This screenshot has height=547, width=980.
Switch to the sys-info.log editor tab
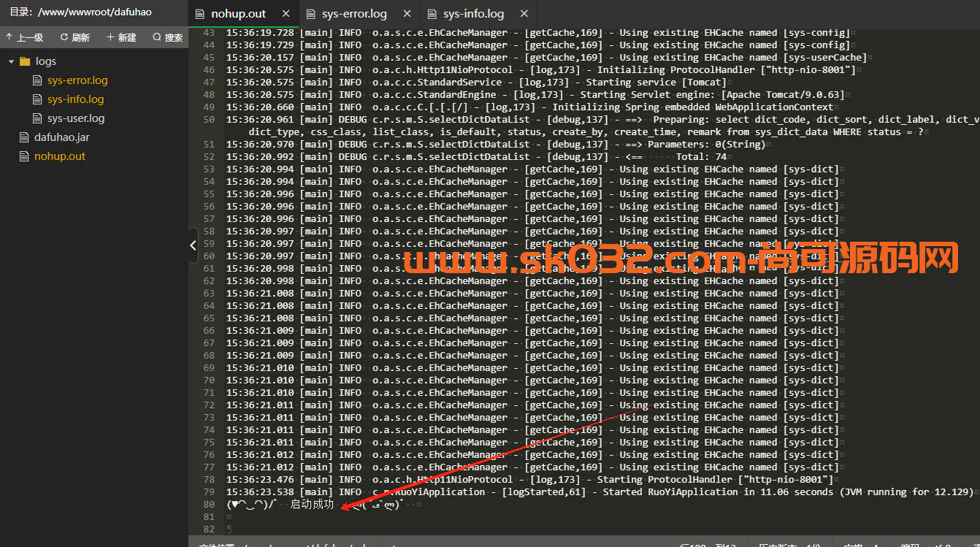pyautogui.click(x=473, y=14)
